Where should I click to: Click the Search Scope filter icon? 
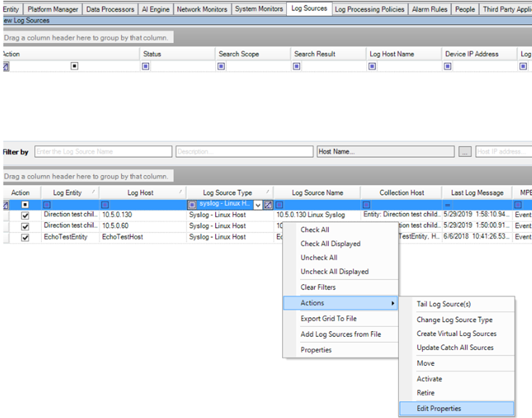221,67
